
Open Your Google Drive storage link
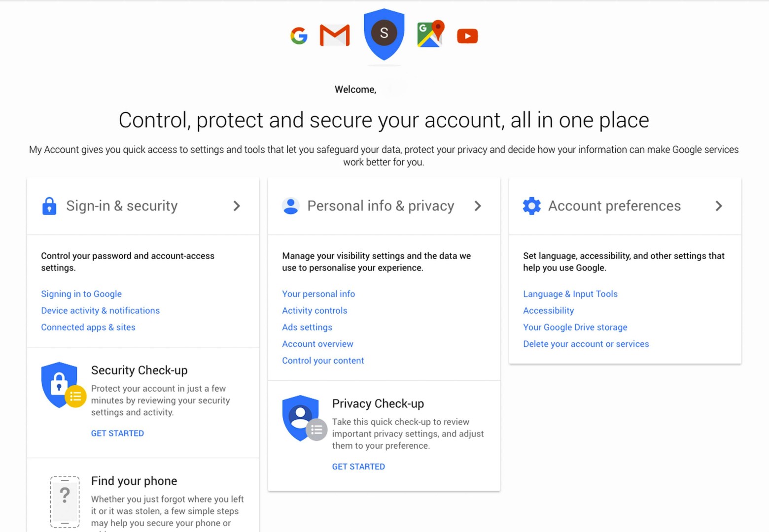click(575, 328)
